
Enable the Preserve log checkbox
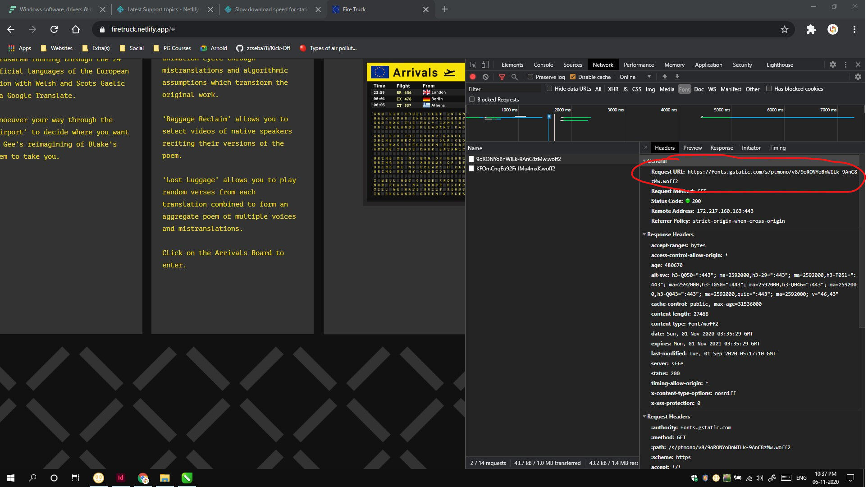[x=530, y=77]
